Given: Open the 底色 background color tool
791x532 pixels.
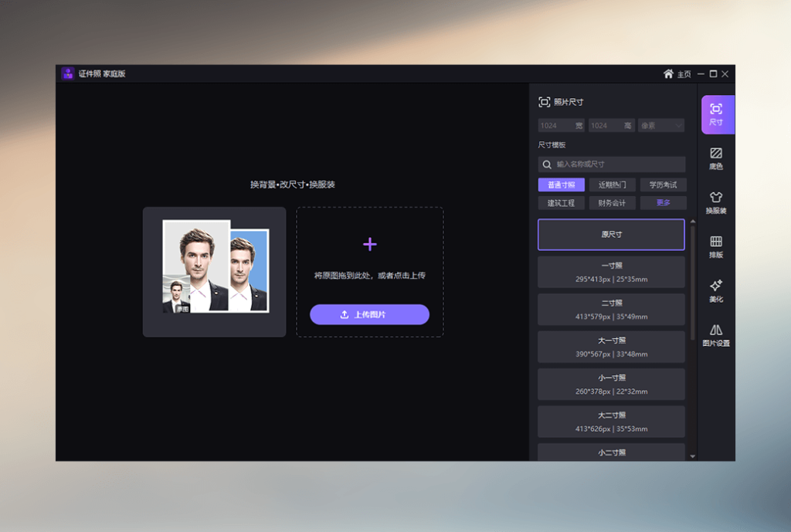Looking at the screenshot, I should [716, 158].
